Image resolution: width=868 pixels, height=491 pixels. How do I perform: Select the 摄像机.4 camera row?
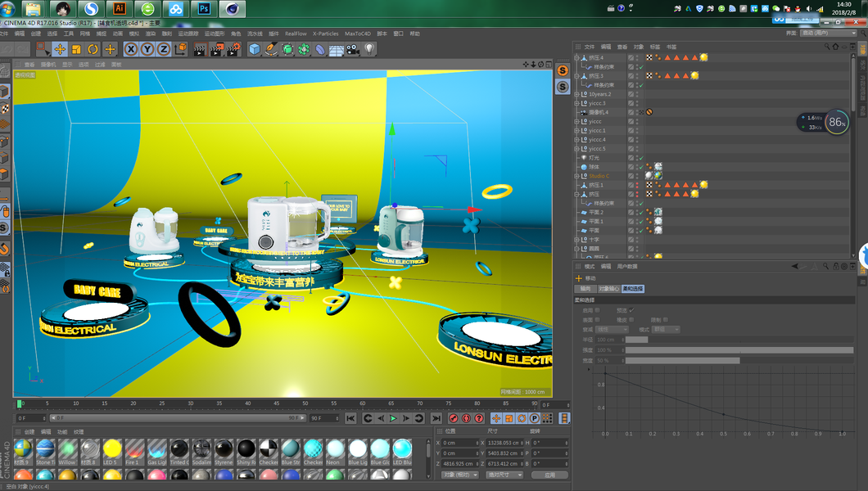[599, 112]
